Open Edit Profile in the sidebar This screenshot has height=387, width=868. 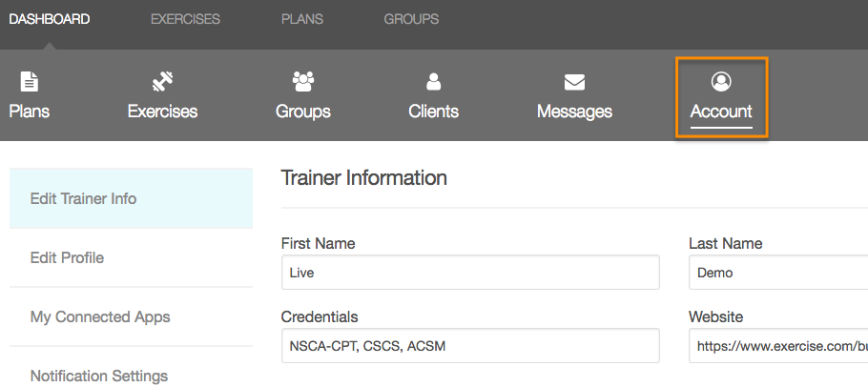click(67, 258)
